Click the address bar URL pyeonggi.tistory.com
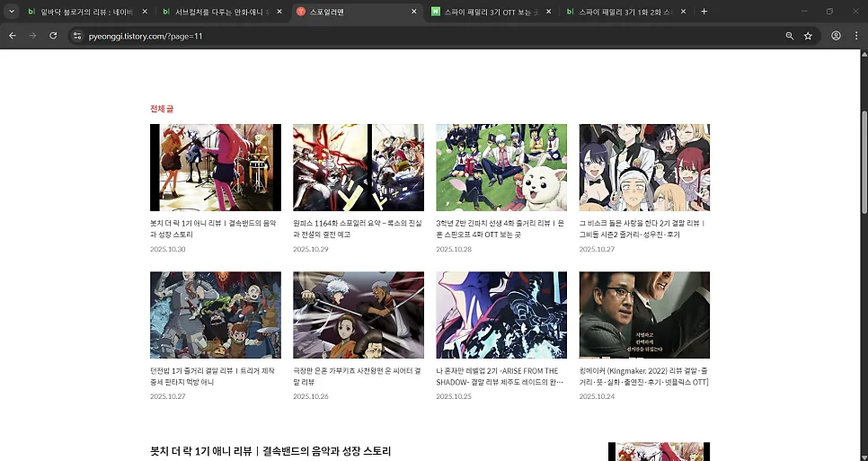 (x=146, y=36)
